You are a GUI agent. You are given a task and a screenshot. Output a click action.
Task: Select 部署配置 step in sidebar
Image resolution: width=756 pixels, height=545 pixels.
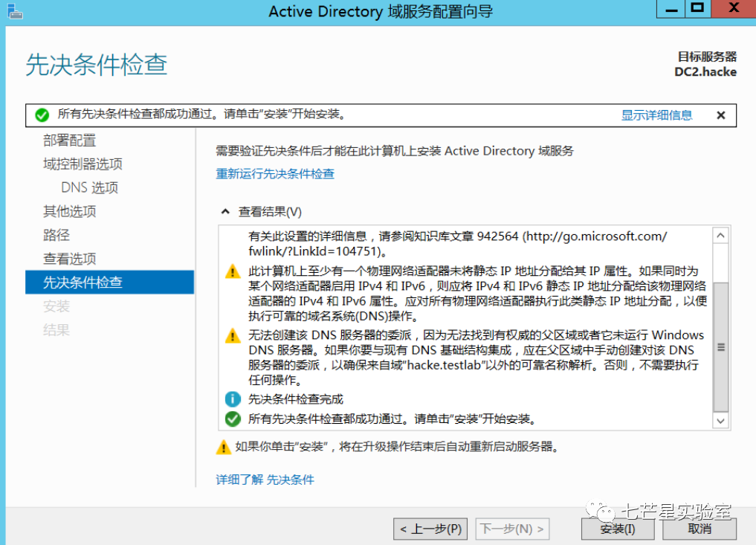pos(69,141)
